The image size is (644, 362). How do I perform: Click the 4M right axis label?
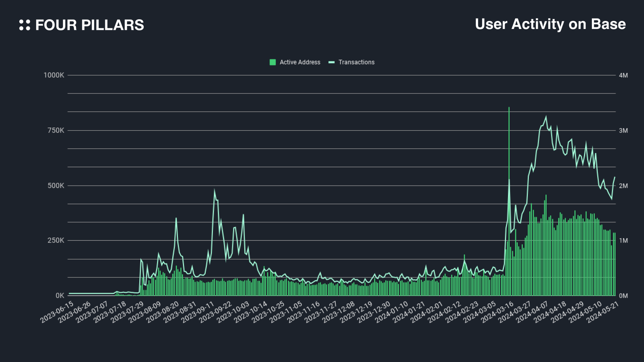click(x=623, y=75)
